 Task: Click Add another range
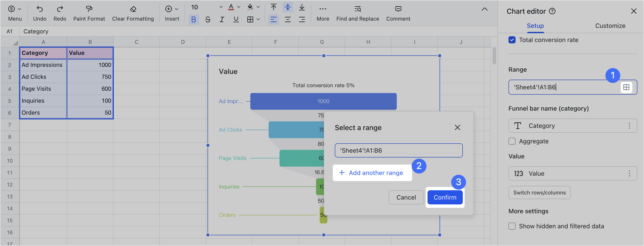[372, 173]
